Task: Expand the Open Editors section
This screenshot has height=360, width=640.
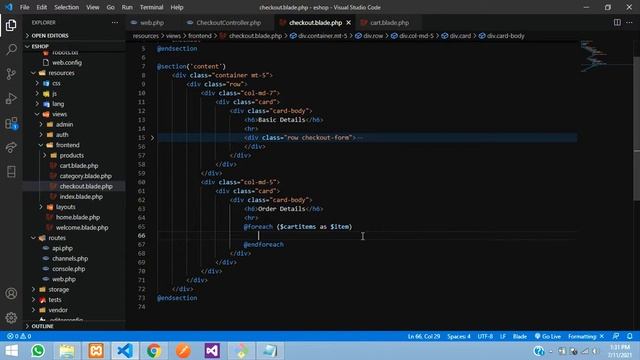Action: tap(50, 36)
